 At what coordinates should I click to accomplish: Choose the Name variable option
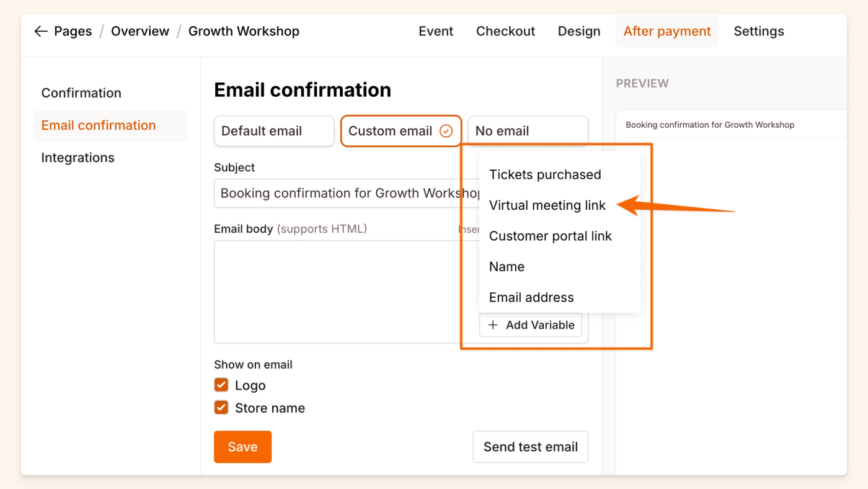(x=507, y=267)
